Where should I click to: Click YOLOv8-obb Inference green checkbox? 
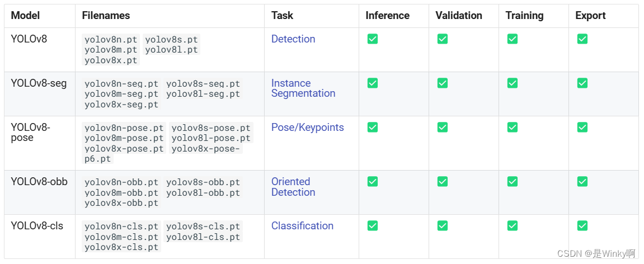[372, 182]
